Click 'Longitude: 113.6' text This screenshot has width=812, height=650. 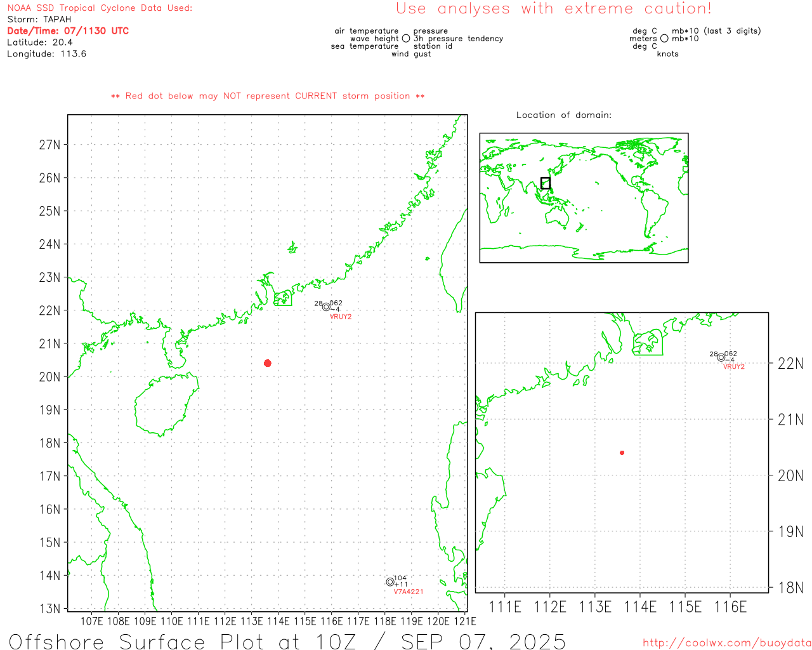pos(47,54)
